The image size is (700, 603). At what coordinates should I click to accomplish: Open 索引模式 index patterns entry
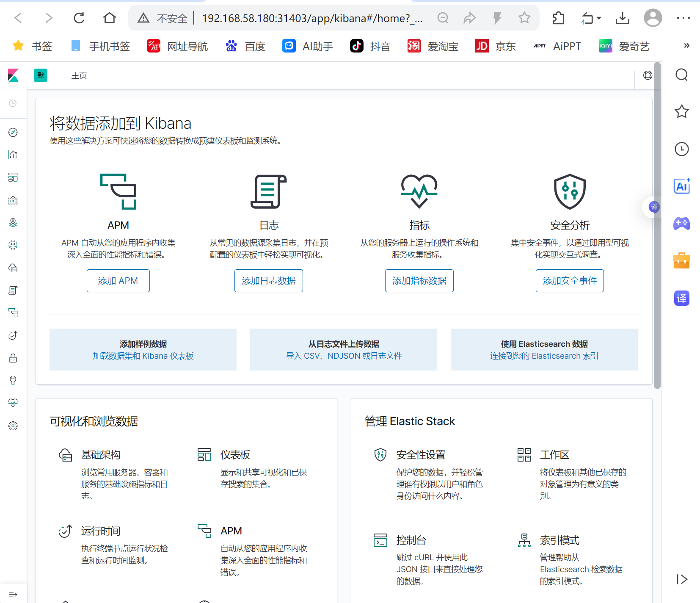point(559,540)
